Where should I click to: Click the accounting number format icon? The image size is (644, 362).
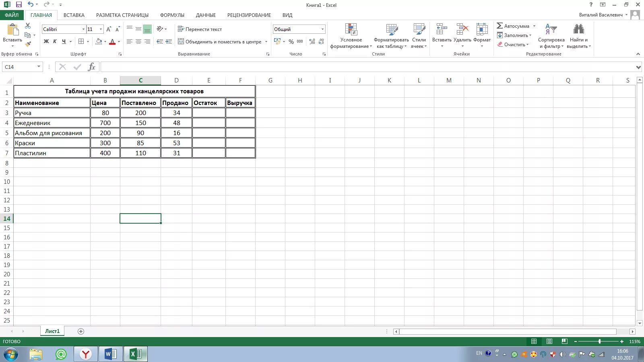click(x=277, y=41)
